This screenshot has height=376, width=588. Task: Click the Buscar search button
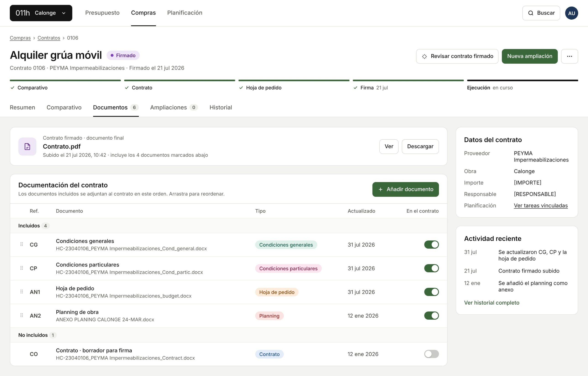[x=541, y=13]
